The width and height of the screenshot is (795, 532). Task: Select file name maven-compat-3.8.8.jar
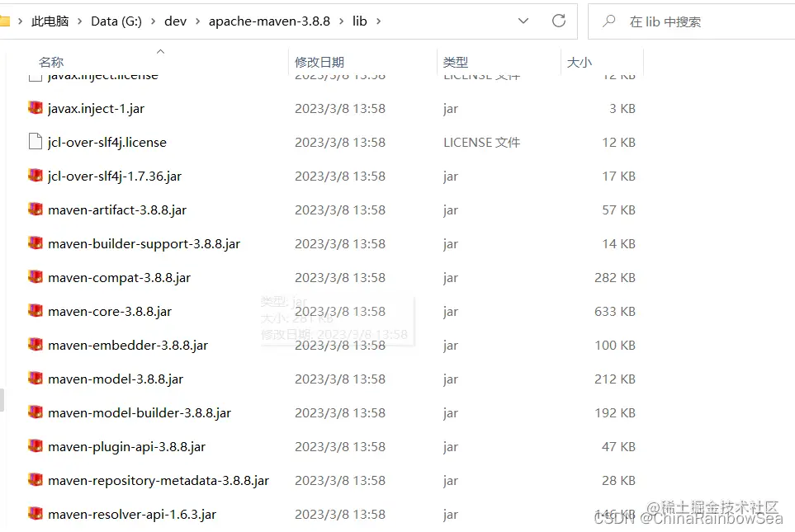point(119,278)
